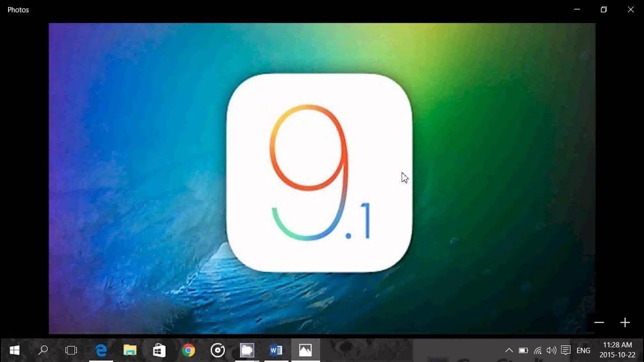Image resolution: width=644 pixels, height=362 pixels.
Task: Open taskbar search magnifier
Action: [x=43, y=350]
